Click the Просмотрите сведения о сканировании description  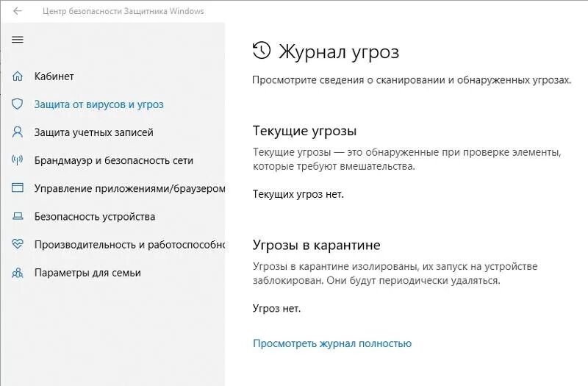(x=412, y=80)
